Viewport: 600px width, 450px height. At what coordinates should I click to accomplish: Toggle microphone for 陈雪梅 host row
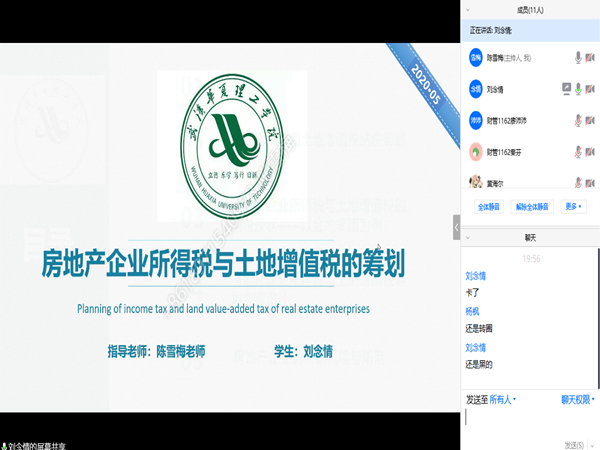pyautogui.click(x=578, y=58)
